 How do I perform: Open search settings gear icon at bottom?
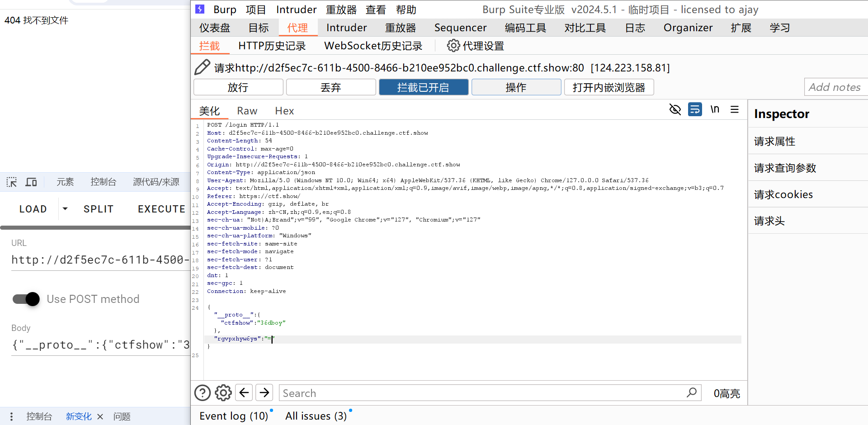pos(223,393)
